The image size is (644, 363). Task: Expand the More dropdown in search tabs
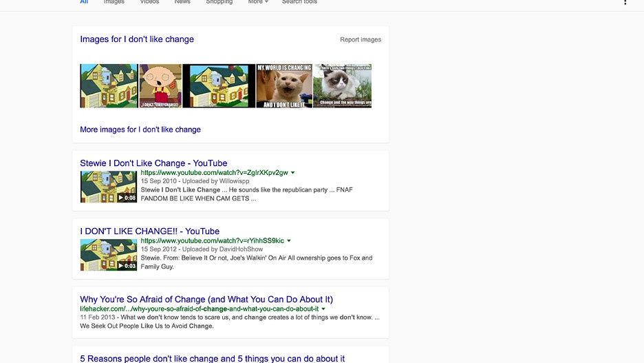pos(258,2)
